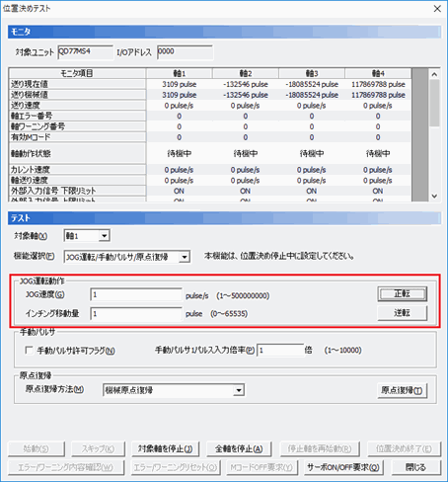This screenshot has height=482, width=448.
Task: Select the 軸動作状態 row label
Action: (77, 153)
